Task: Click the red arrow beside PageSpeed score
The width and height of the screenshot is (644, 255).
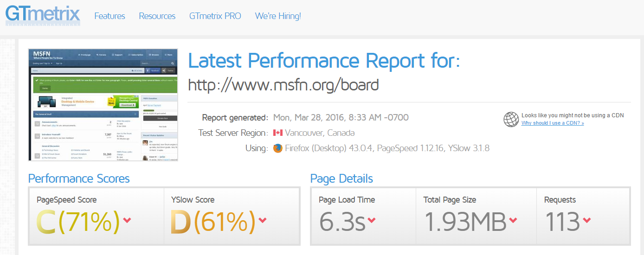Action: pyautogui.click(x=127, y=220)
